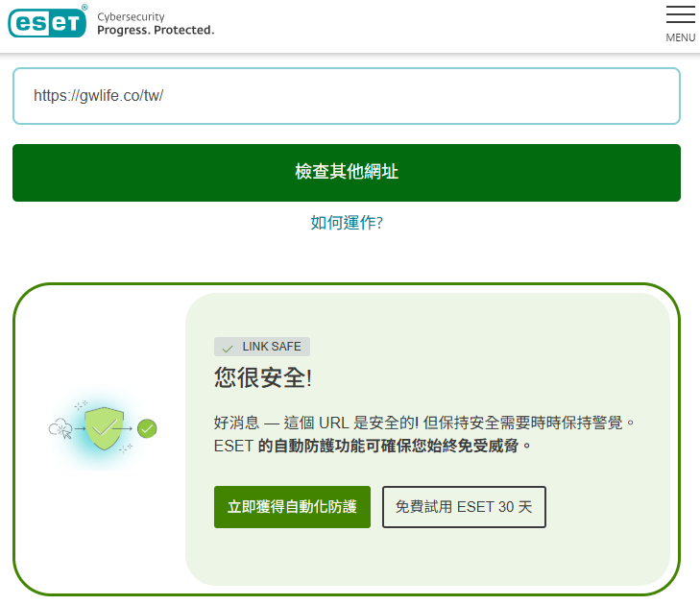This screenshot has height=605, width=700.
Task: Click the 您很安全! heading
Action: [x=263, y=377]
